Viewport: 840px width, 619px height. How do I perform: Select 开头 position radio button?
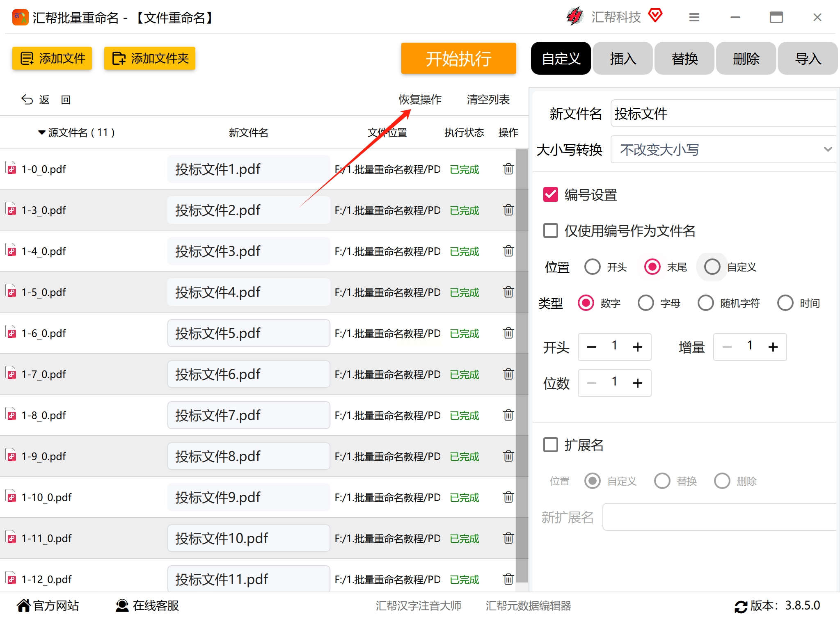[x=592, y=267]
